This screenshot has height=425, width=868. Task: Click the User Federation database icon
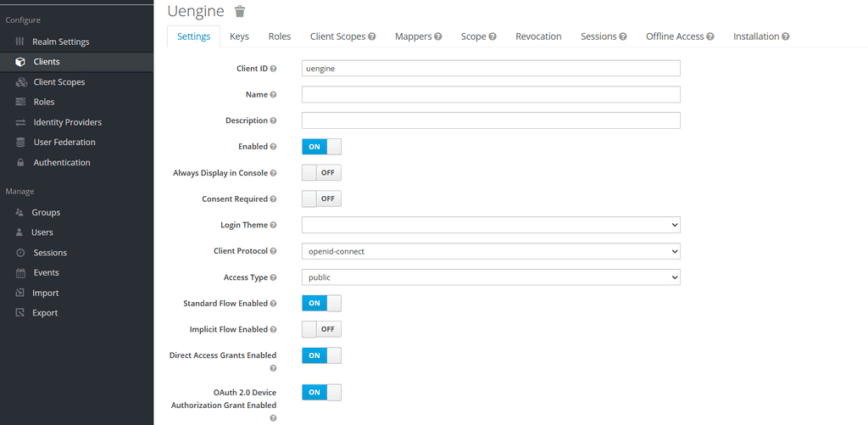click(x=20, y=143)
